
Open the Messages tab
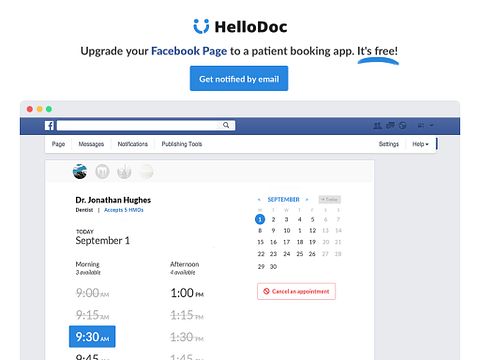click(x=91, y=144)
